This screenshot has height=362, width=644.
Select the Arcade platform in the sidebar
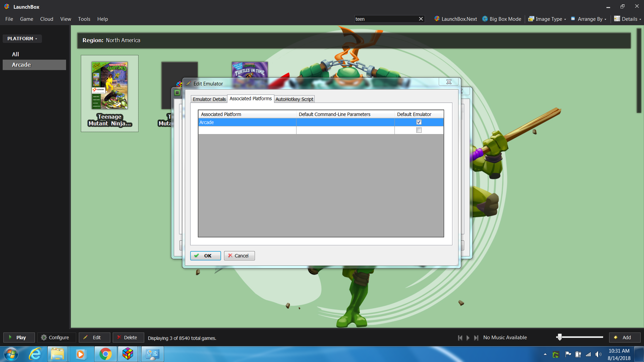[x=34, y=65]
